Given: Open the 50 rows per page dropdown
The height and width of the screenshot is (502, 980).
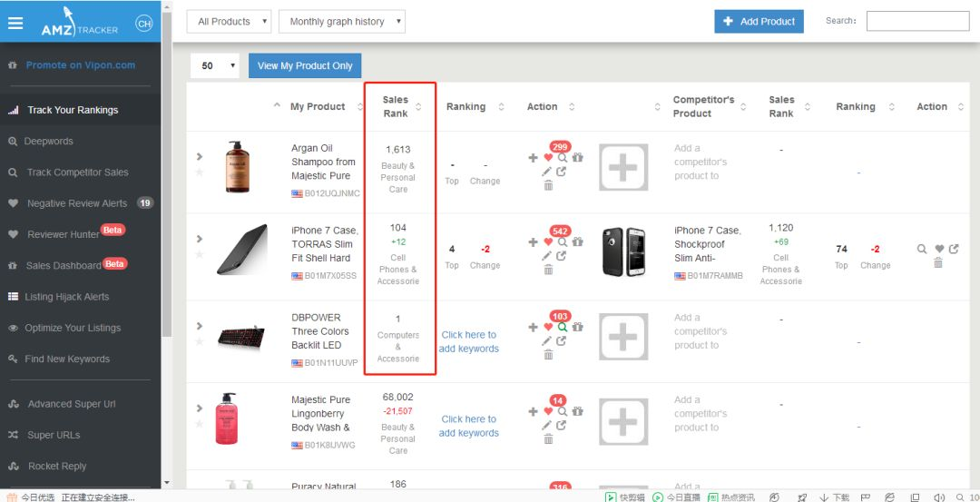Looking at the screenshot, I should [x=215, y=65].
